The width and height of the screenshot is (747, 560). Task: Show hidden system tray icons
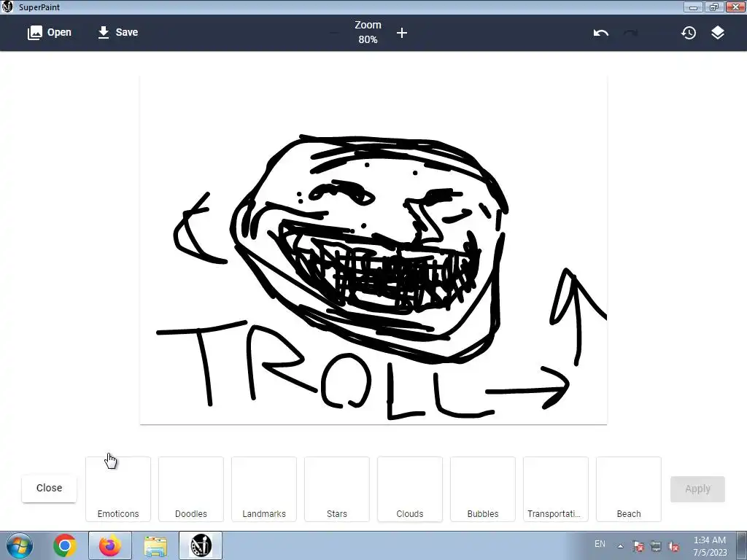pos(620,546)
